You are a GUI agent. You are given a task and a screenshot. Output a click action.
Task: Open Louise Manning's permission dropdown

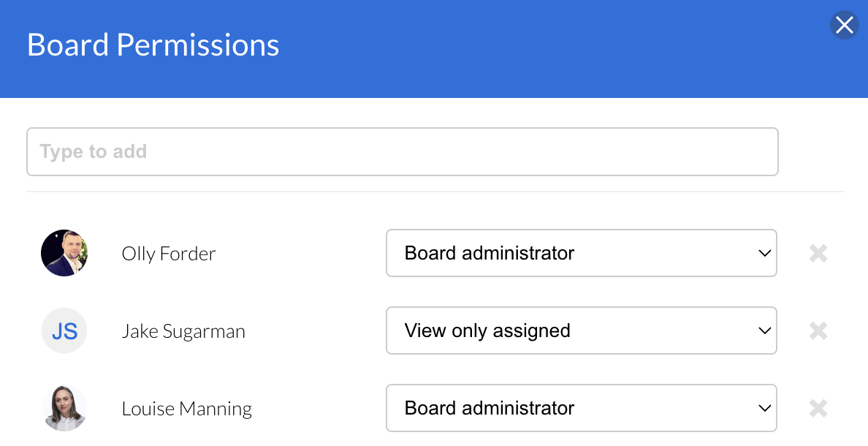pyautogui.click(x=580, y=408)
